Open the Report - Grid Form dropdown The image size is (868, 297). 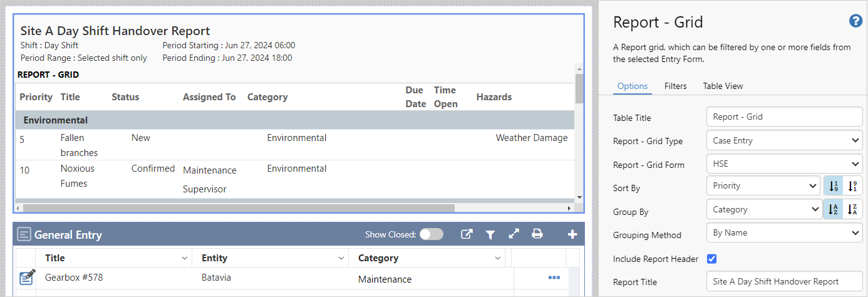[784, 164]
